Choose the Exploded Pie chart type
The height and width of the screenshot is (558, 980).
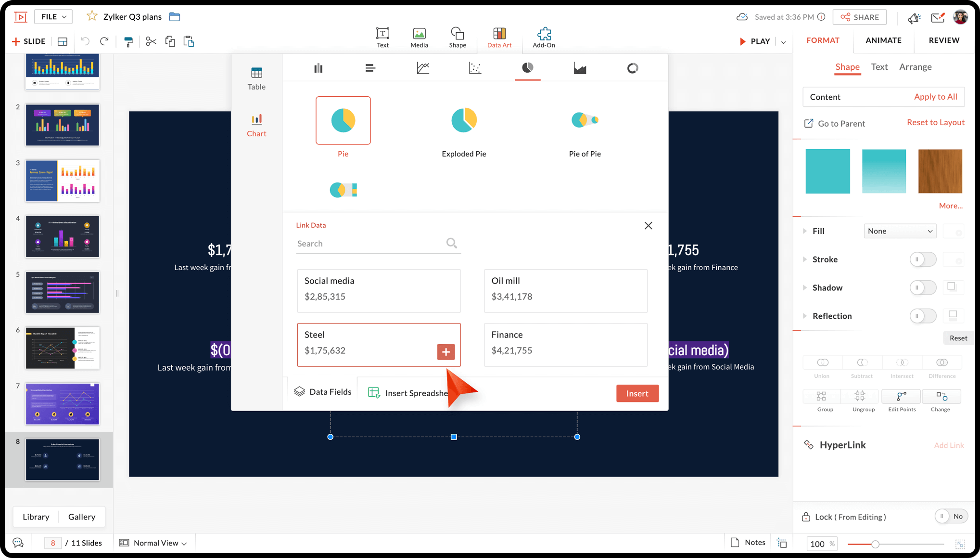(x=464, y=127)
